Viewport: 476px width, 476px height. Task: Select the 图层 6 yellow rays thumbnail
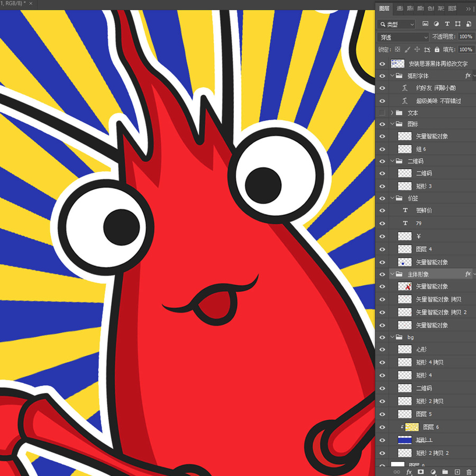[412, 427]
